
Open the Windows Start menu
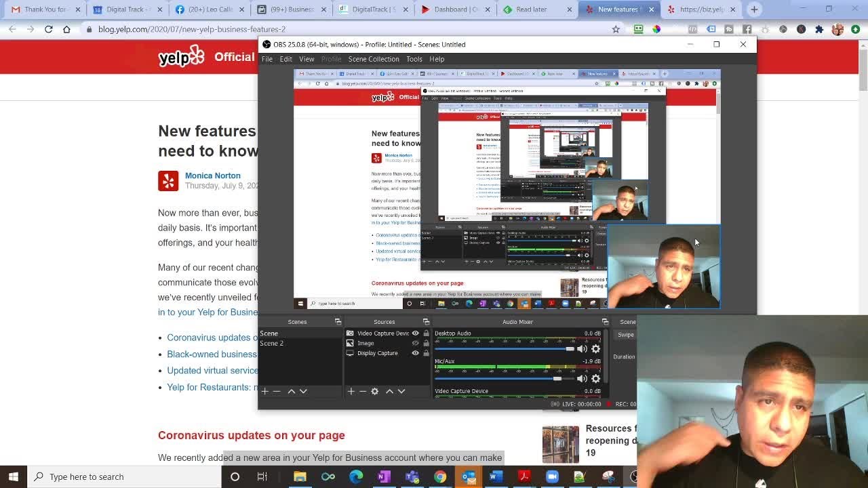(14, 476)
